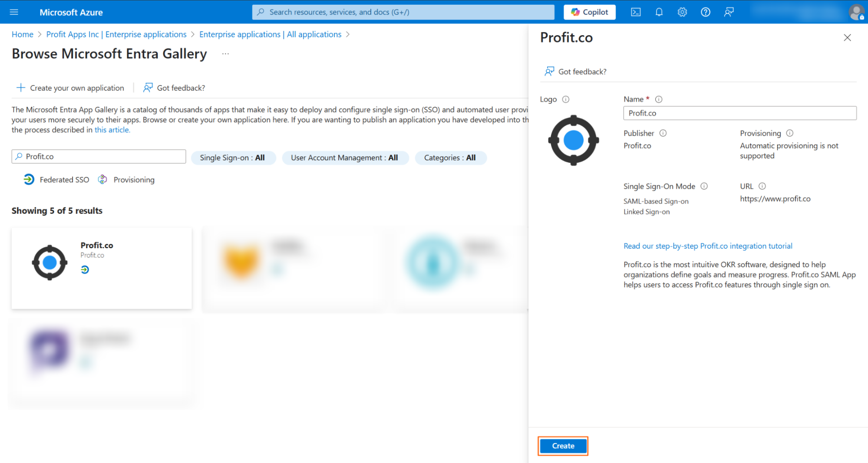Click the Azure global search box
Image resolution: width=868 pixels, height=463 pixels.
(403, 12)
